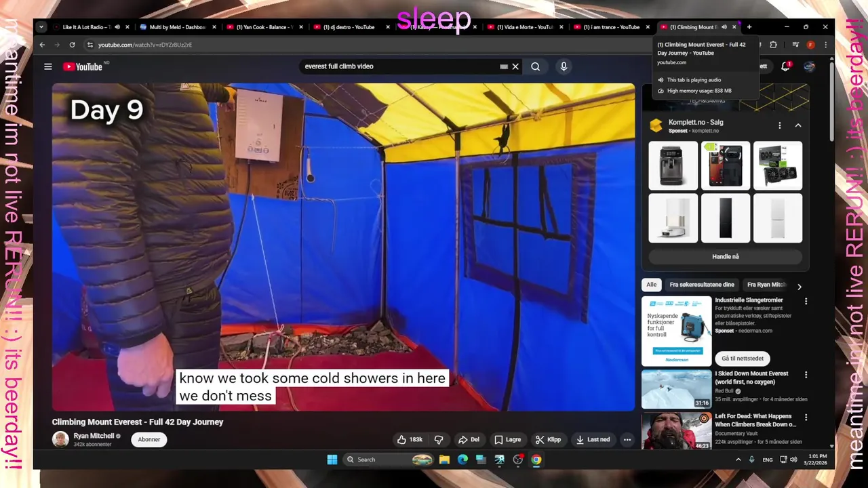Open the Chrome profile avatar
The width and height of the screenshot is (868, 488).
click(810, 45)
